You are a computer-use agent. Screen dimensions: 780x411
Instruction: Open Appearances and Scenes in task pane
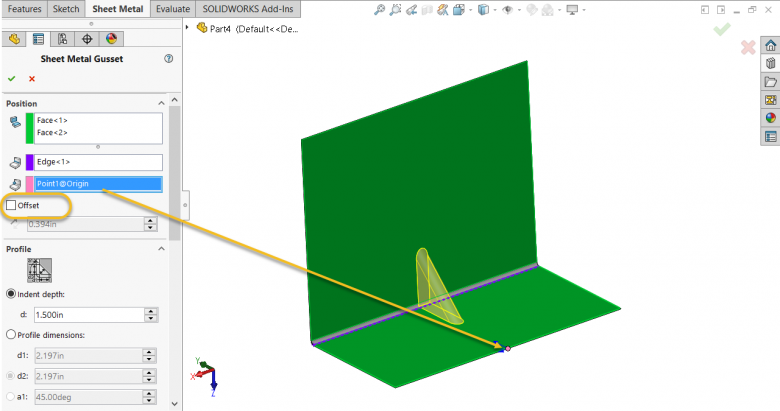coord(771,118)
